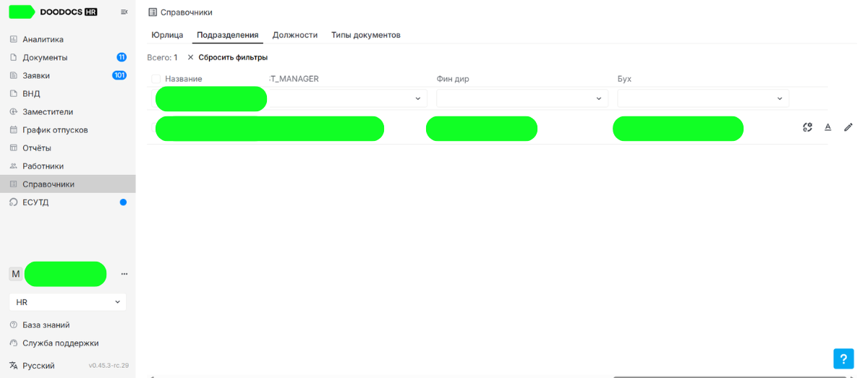Switch to the Типы документов tab

coord(366,35)
